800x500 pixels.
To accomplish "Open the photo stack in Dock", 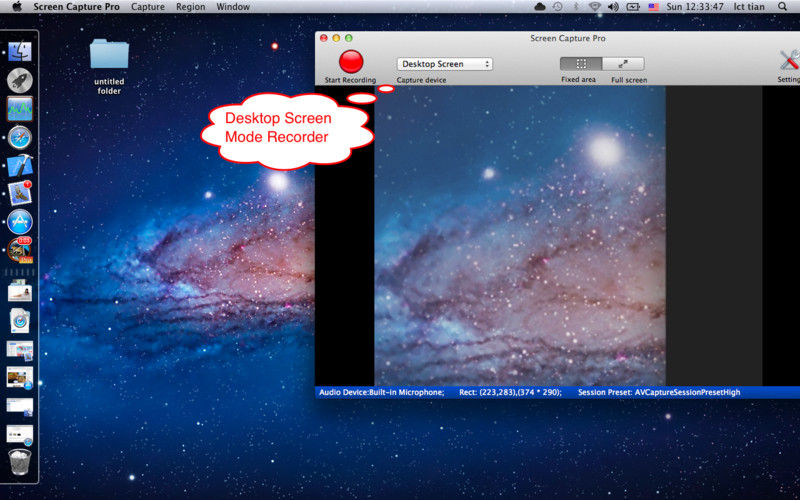I will point(20,291).
